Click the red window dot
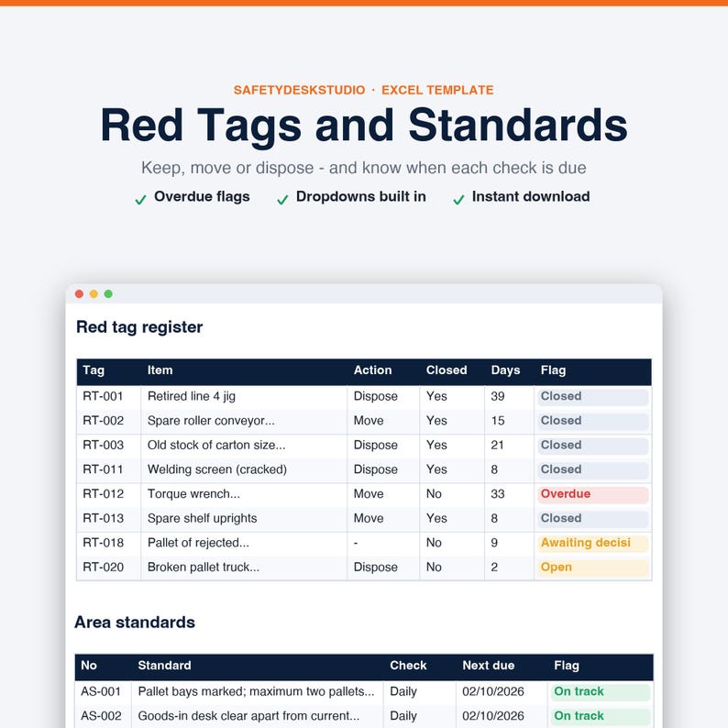 coord(79,294)
